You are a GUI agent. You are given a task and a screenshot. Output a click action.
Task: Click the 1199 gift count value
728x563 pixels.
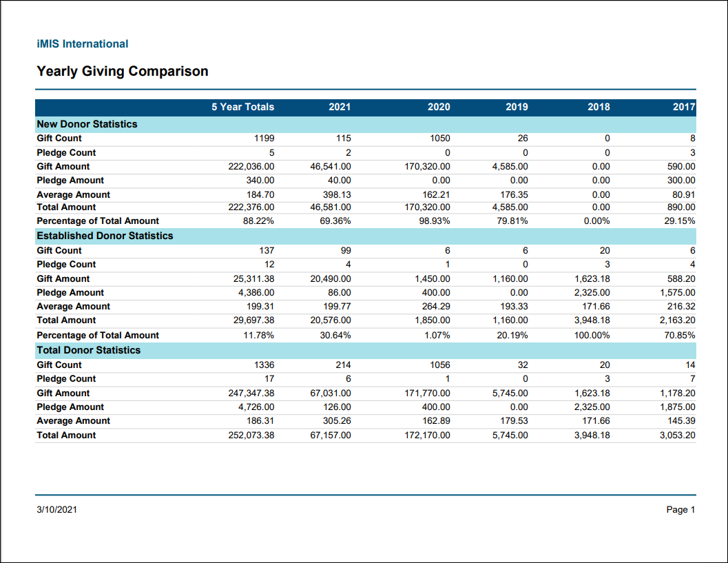[264, 138]
